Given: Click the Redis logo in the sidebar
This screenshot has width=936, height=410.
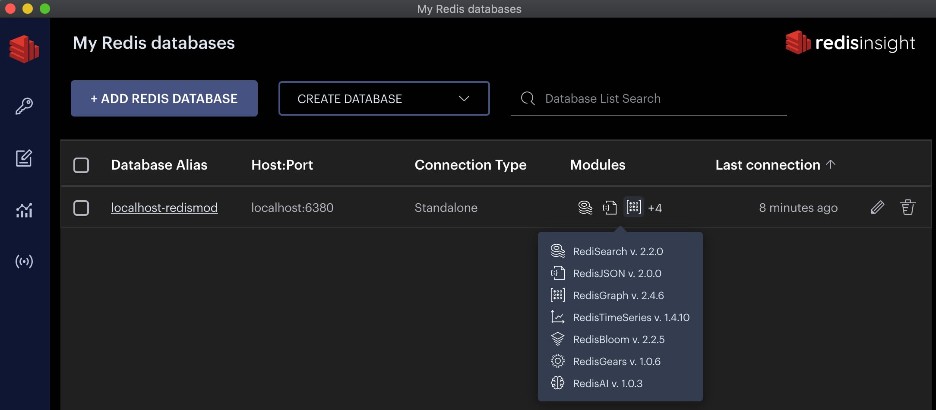Looking at the screenshot, I should coord(24,48).
